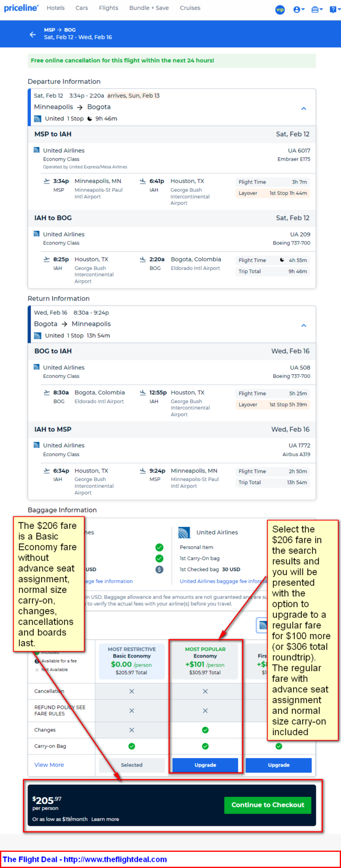
Task: Click the Layover 1st Stop 5h 39m entry
Action: pyautogui.click(x=272, y=405)
